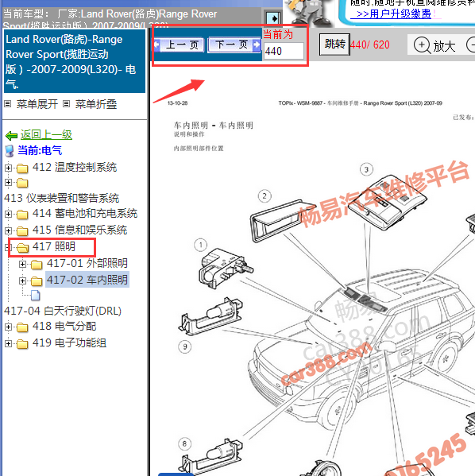Click the 418 电气分配 folder icon
Viewport: 475px width, 476px height.
pyautogui.click(x=22, y=327)
